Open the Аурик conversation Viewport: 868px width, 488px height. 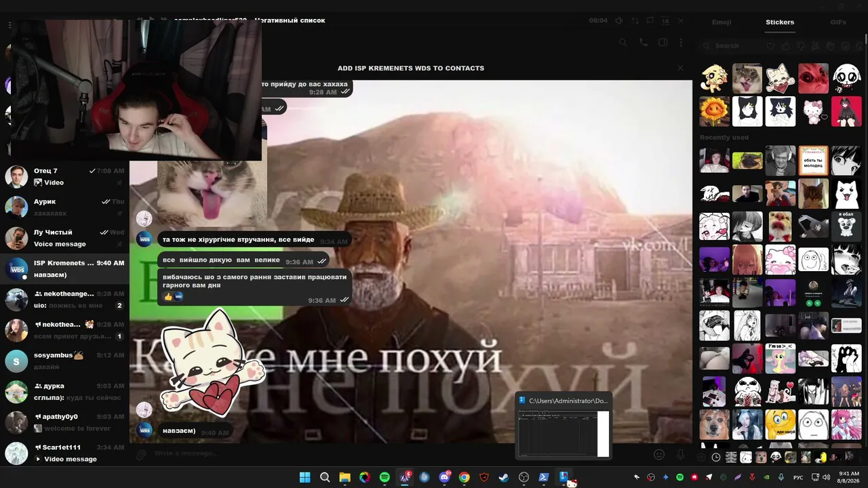[x=64, y=207]
